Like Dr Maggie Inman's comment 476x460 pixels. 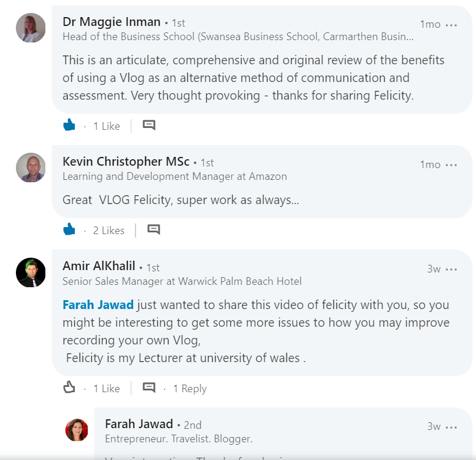70,125
